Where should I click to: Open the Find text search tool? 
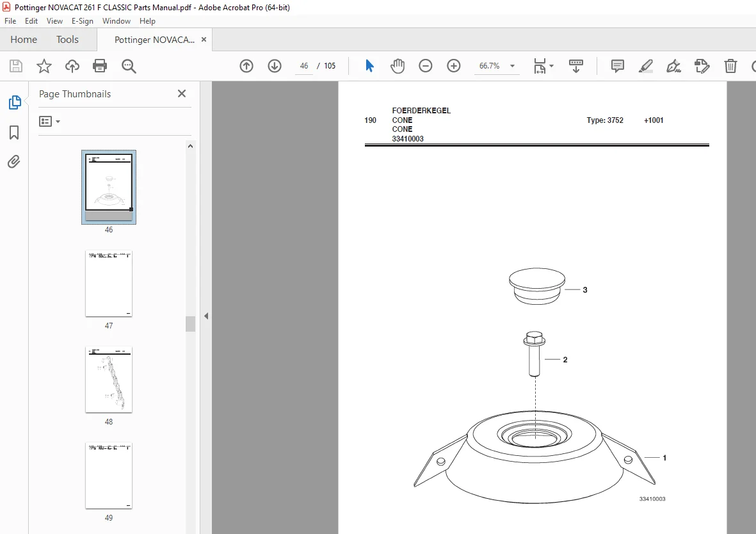(x=129, y=65)
